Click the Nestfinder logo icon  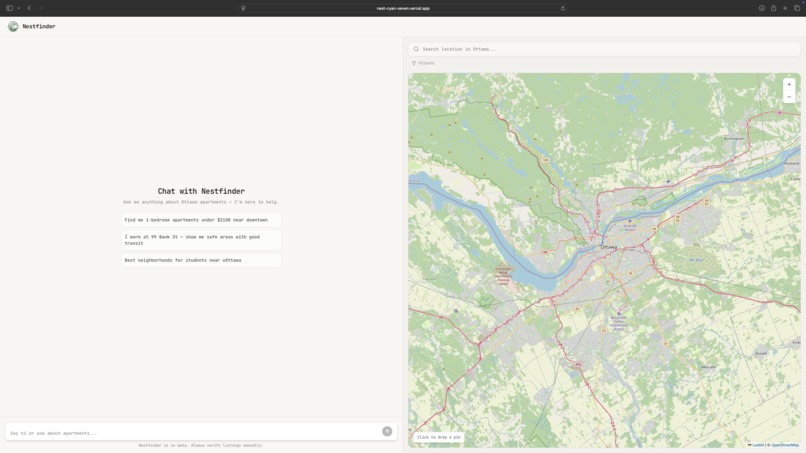(x=13, y=26)
